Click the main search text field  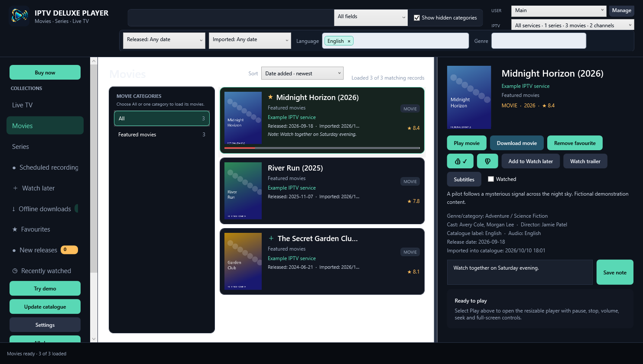point(231,18)
